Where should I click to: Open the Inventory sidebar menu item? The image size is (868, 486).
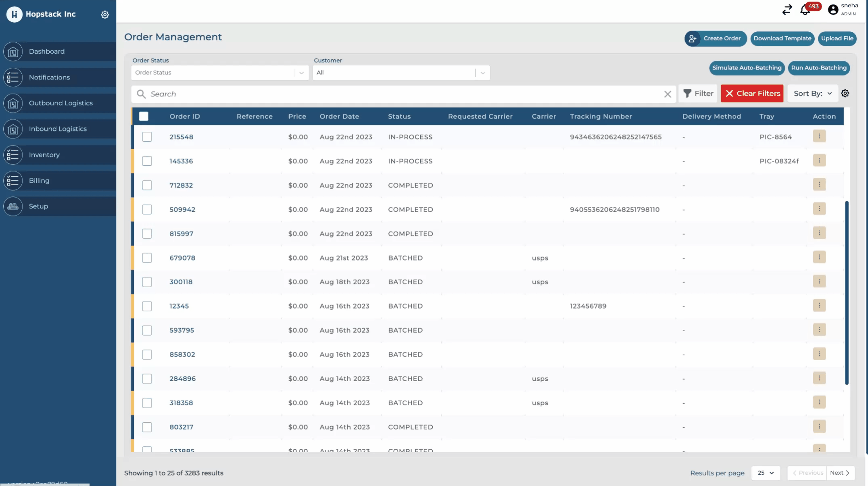click(x=44, y=155)
